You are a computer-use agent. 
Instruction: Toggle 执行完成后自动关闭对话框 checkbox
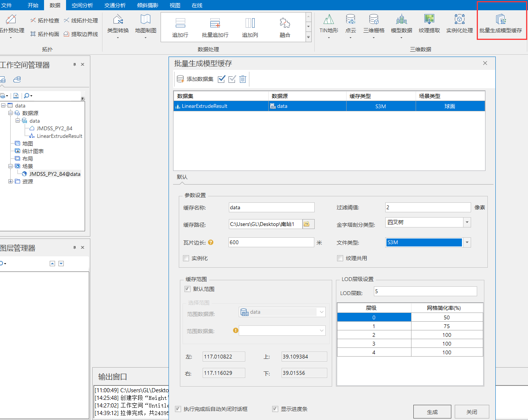tap(178, 409)
